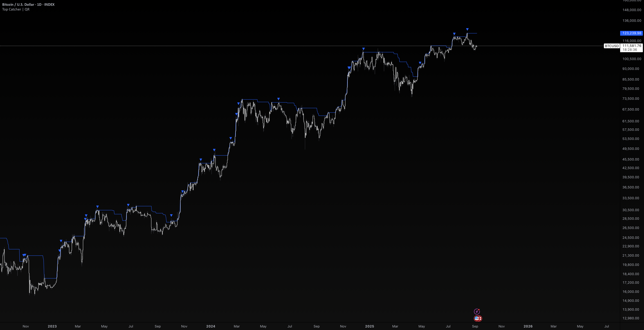Viewport: 644px width, 330px height.
Task: Click the 2026 label on time axis
Action: coord(528,326)
